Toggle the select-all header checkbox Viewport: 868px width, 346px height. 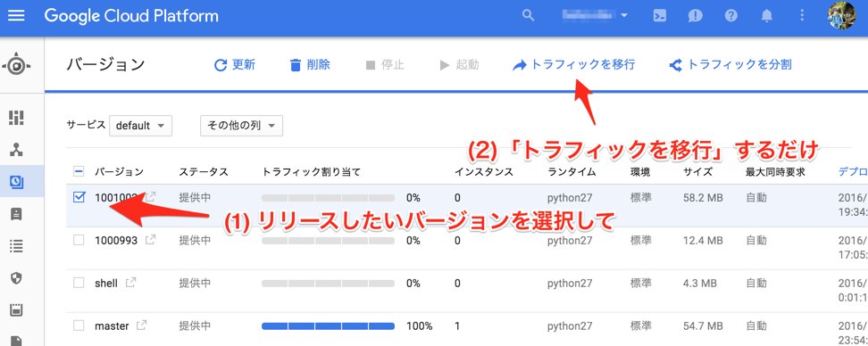(x=79, y=172)
